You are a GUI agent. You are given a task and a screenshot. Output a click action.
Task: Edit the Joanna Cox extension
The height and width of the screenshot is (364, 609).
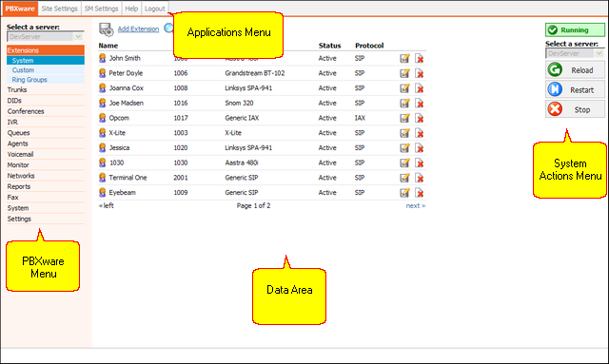click(x=404, y=88)
